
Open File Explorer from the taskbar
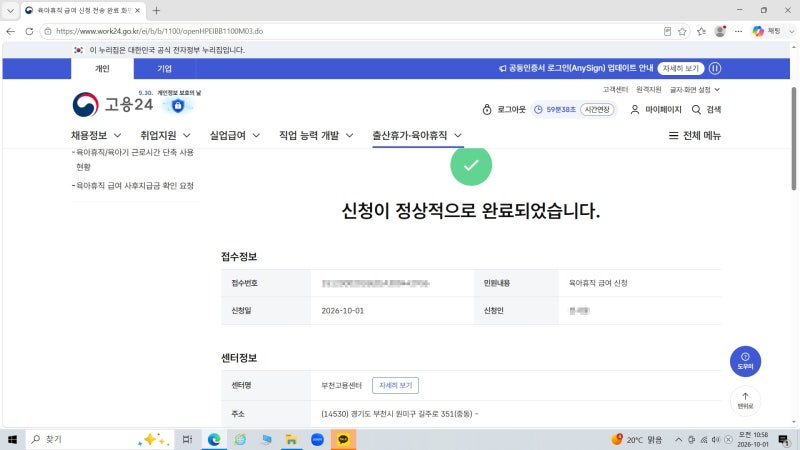(x=291, y=439)
